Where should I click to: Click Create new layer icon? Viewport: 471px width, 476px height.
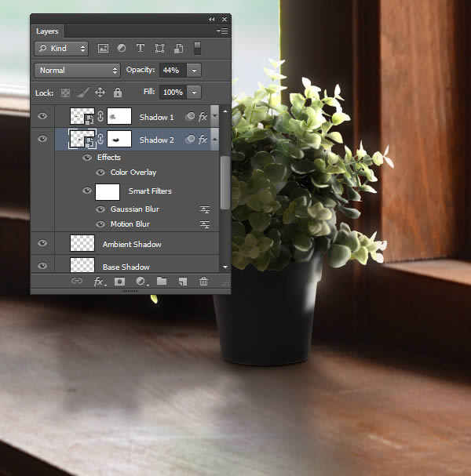click(x=183, y=282)
